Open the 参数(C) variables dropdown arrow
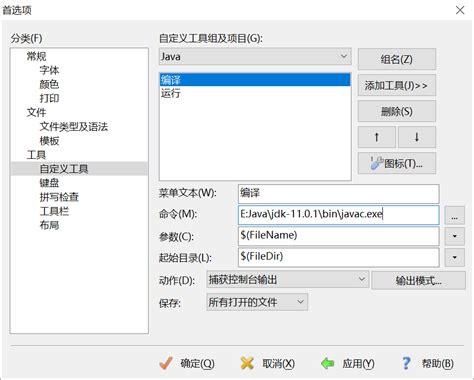Image resolution: width=474 pixels, height=380 pixels. (455, 236)
